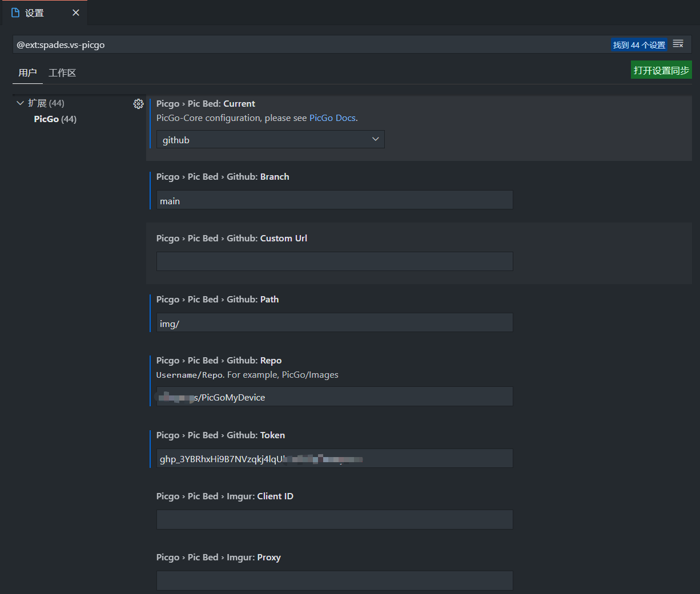Click the Imgur Proxy input field

coord(335,580)
